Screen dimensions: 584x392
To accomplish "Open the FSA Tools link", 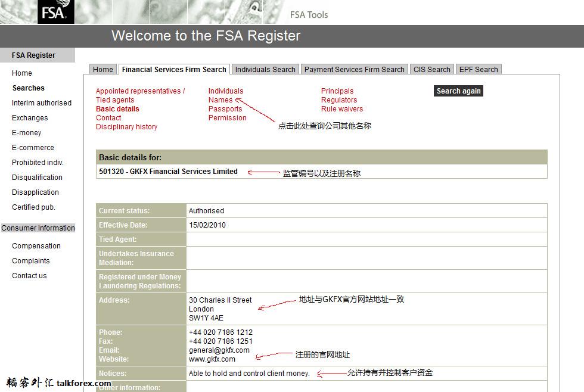I will pyautogui.click(x=309, y=15).
